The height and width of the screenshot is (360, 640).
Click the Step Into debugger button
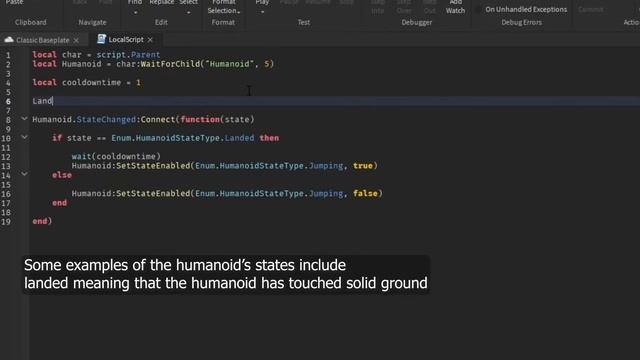(378, 7)
